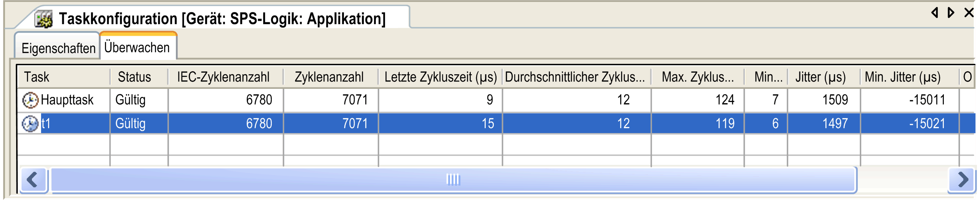Close the Taskkonfiguration editor tab

tap(969, 13)
